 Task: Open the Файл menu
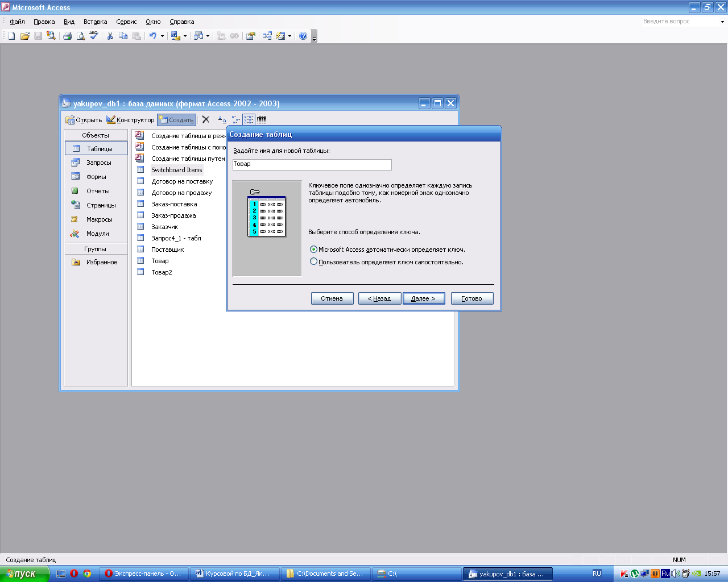(x=17, y=22)
